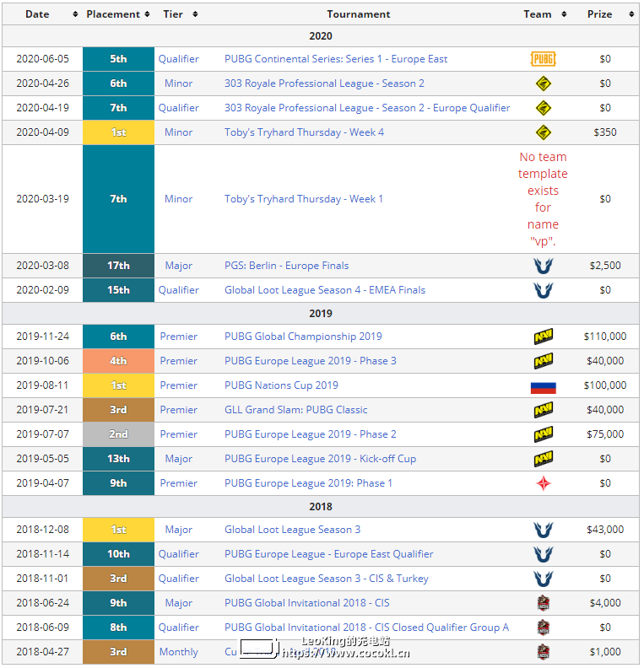The width and height of the screenshot is (644, 668).
Task: Click the 17th placement cell
Action: coord(118,266)
